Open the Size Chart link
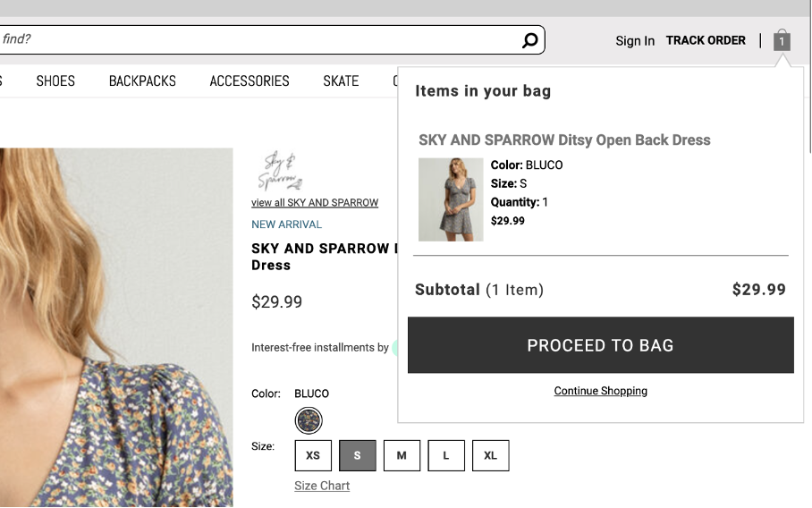This screenshot has height=508, width=812. [322, 486]
